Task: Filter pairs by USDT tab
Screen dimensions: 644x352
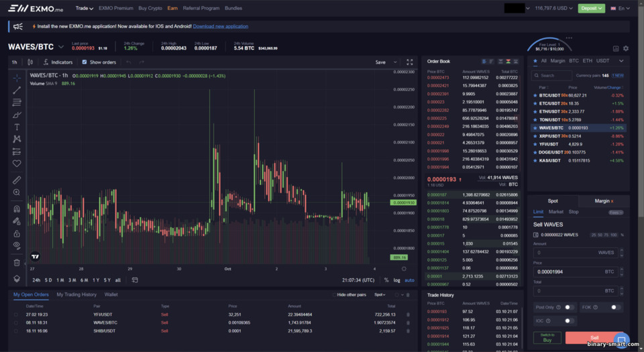Action: 602,61
